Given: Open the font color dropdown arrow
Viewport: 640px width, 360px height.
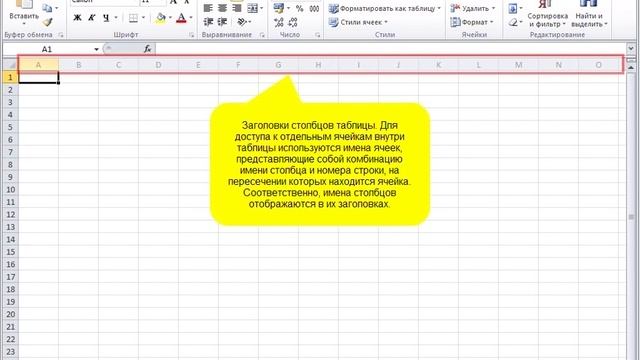Looking at the screenshot, I should point(191,18).
